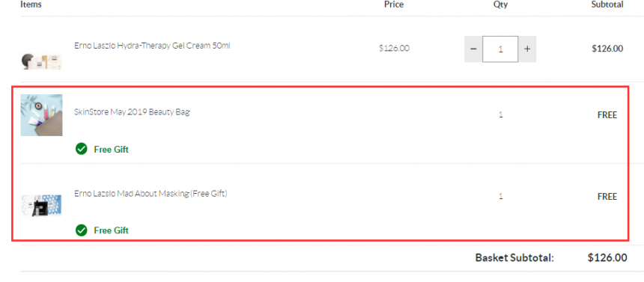Click the Free Gift label under Mad About Masking
The image size is (644, 282).
tap(112, 230)
